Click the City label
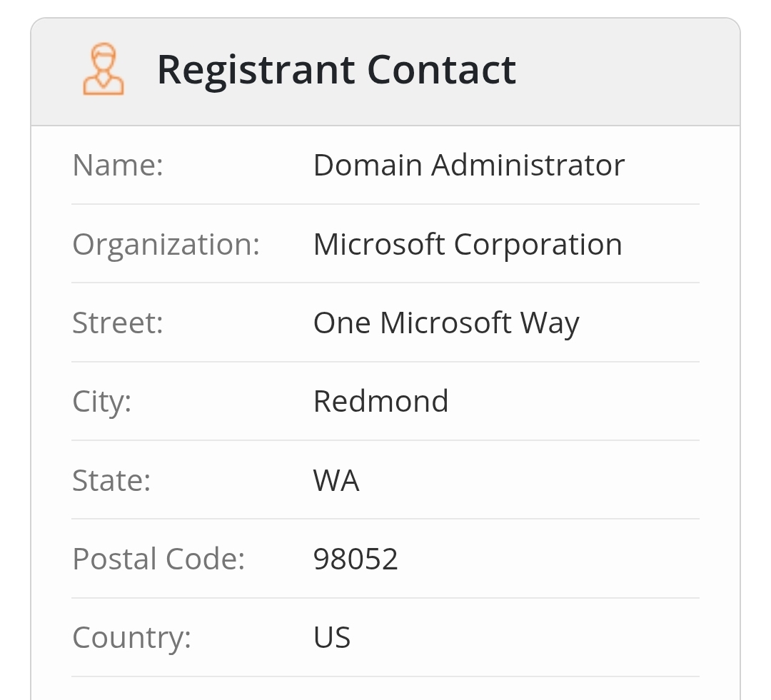The image size is (771, 700). coord(102,402)
